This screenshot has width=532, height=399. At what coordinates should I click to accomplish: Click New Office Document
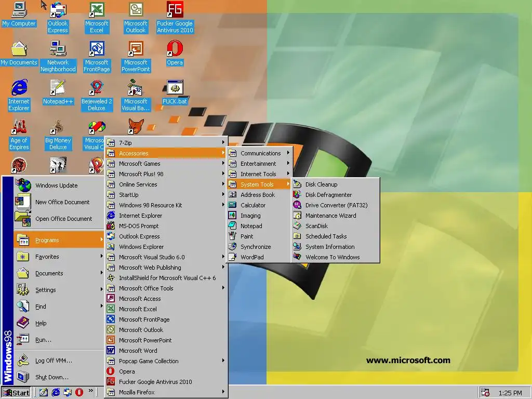click(59, 202)
